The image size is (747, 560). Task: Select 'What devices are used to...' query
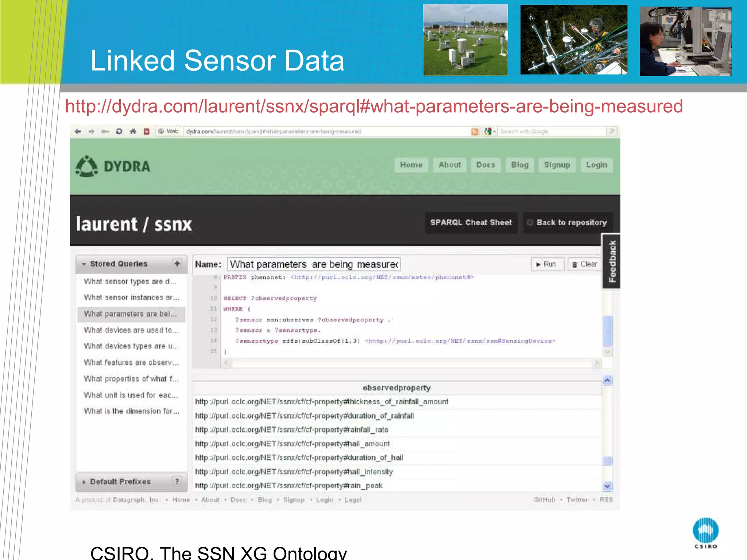click(131, 330)
